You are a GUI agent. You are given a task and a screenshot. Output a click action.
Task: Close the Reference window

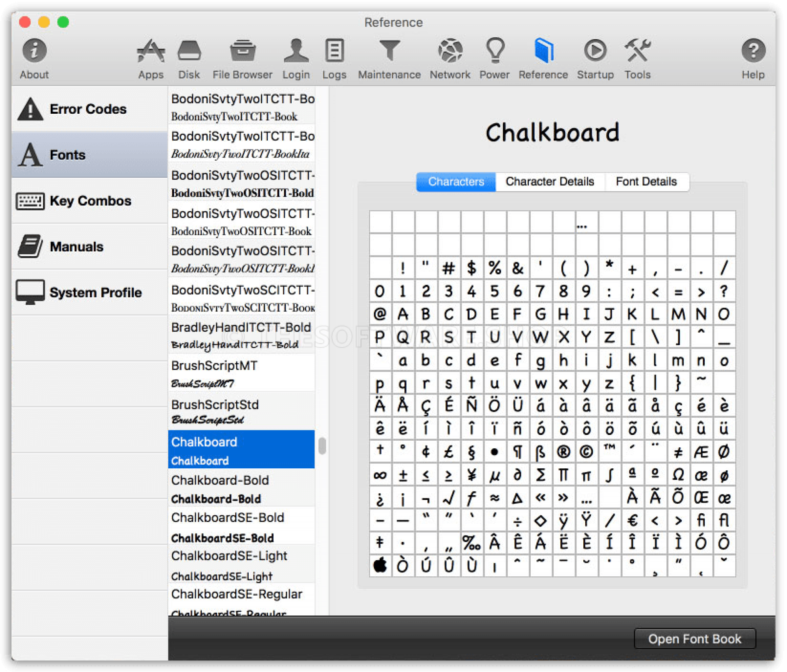click(x=25, y=22)
